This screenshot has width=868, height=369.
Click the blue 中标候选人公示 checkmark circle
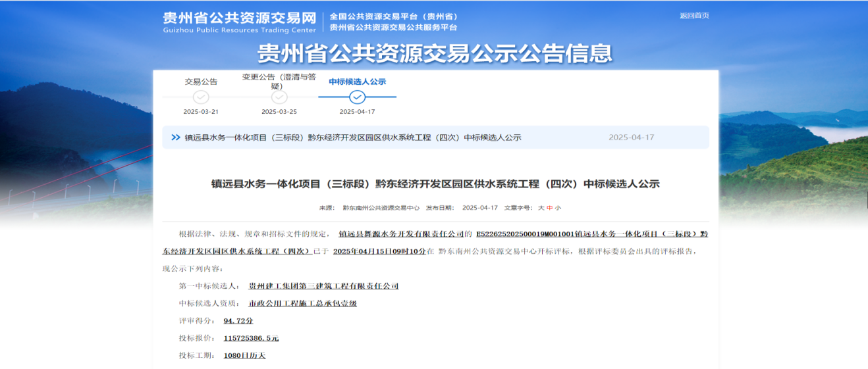(x=357, y=97)
